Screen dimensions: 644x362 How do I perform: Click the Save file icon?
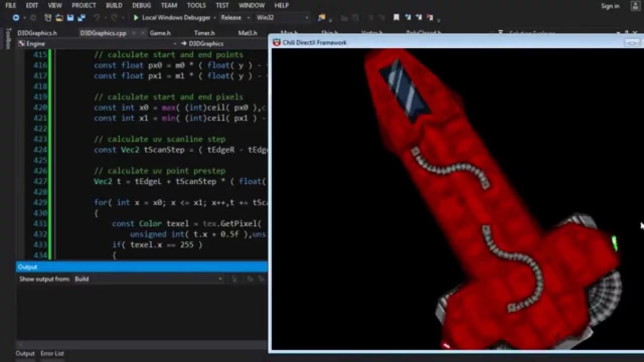[70, 18]
